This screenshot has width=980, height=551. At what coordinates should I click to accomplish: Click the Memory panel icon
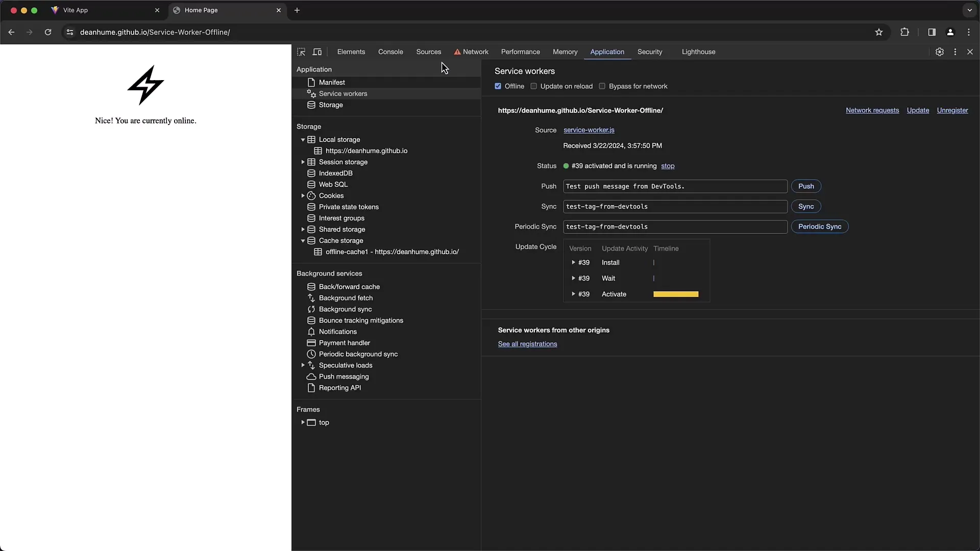tap(565, 52)
